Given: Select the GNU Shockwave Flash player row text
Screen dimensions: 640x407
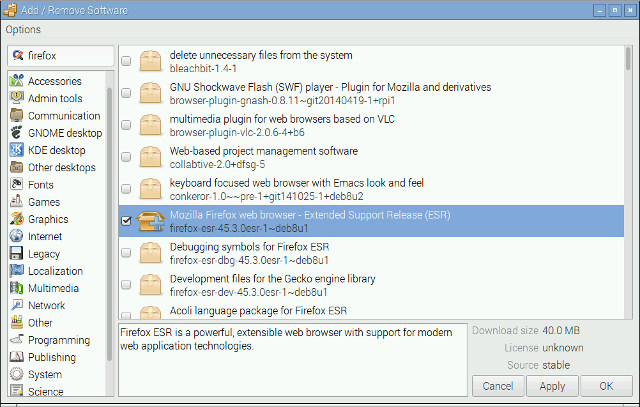Looking at the screenshot, I should tap(330, 87).
